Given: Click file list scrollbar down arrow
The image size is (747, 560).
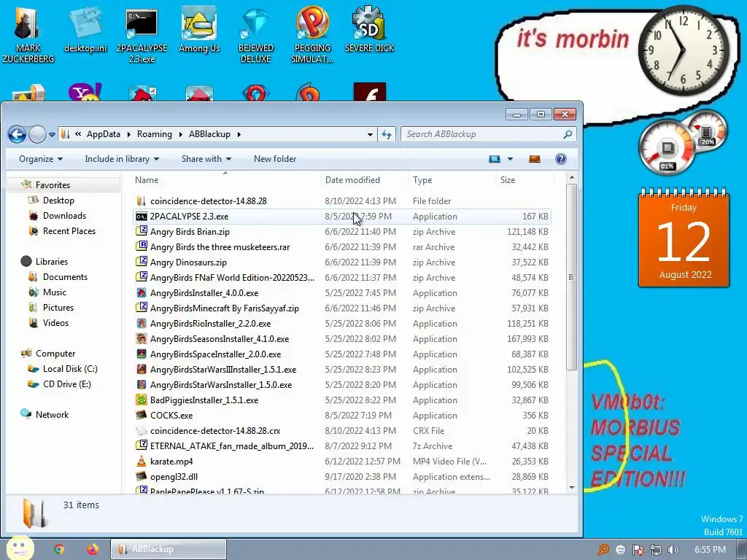Looking at the screenshot, I should (x=572, y=488).
